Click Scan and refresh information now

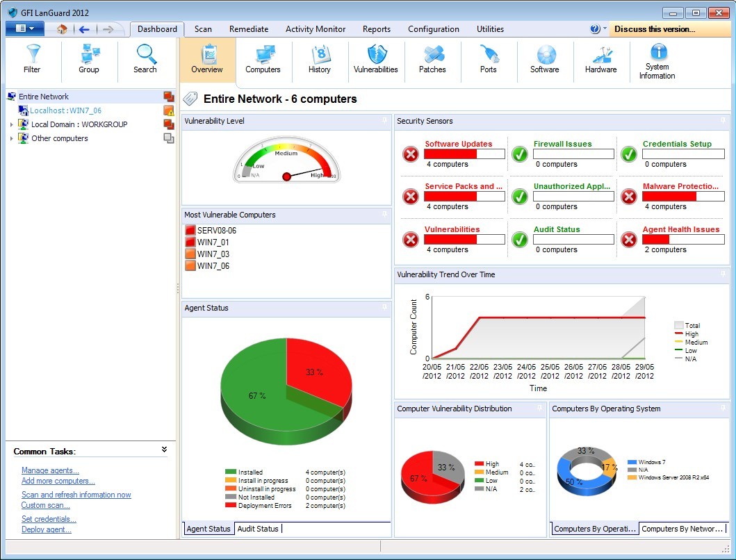coord(76,495)
